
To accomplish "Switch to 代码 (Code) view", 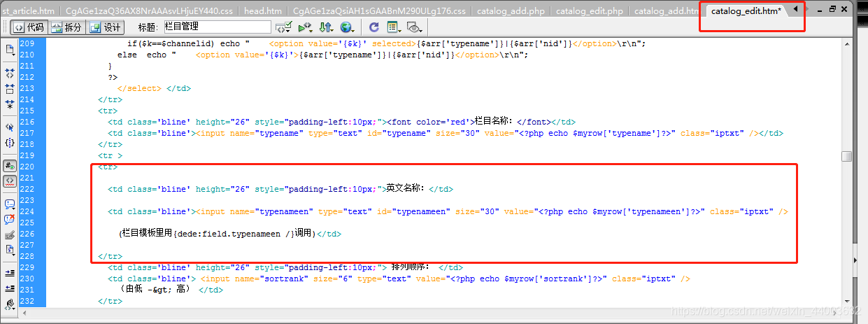I will tap(28, 27).
